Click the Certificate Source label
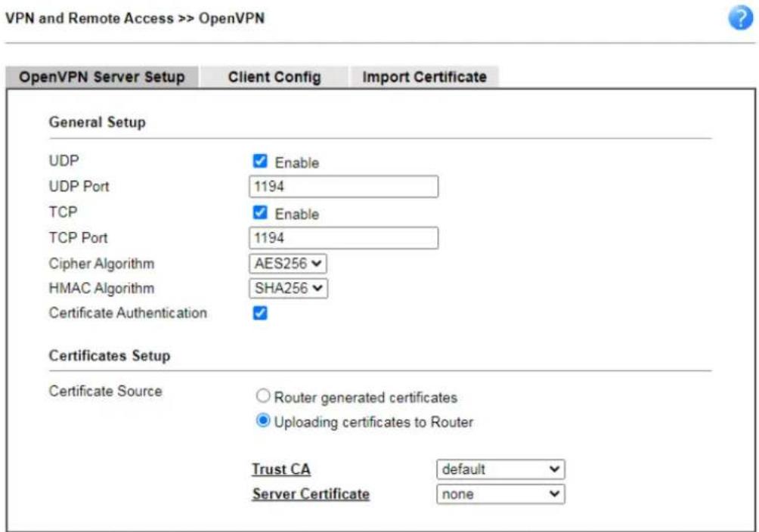 tap(106, 391)
